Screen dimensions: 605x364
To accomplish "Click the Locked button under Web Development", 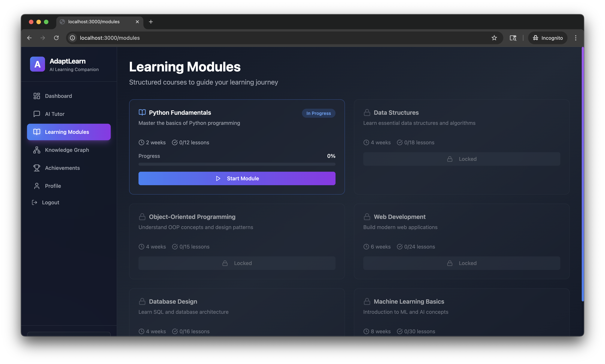I will click(461, 263).
